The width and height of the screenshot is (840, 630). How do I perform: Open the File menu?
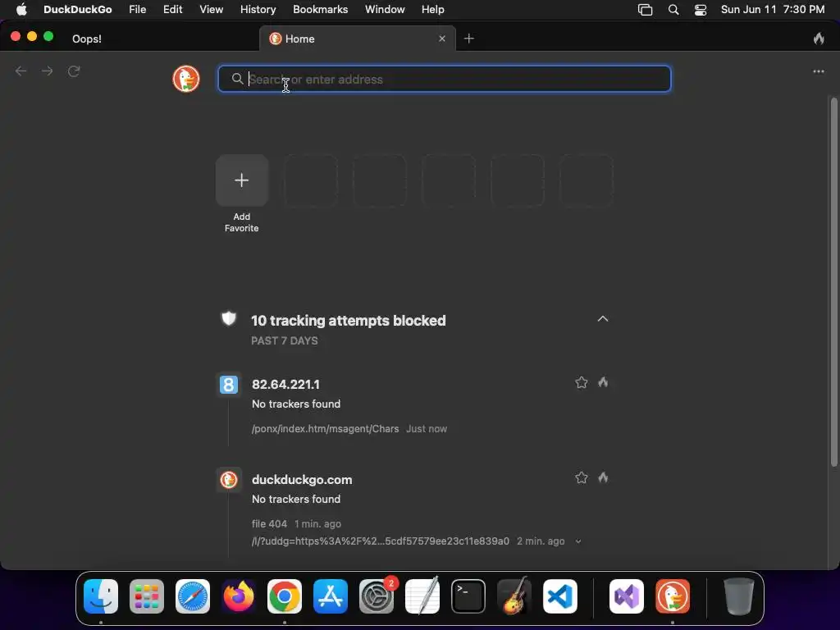(138, 9)
